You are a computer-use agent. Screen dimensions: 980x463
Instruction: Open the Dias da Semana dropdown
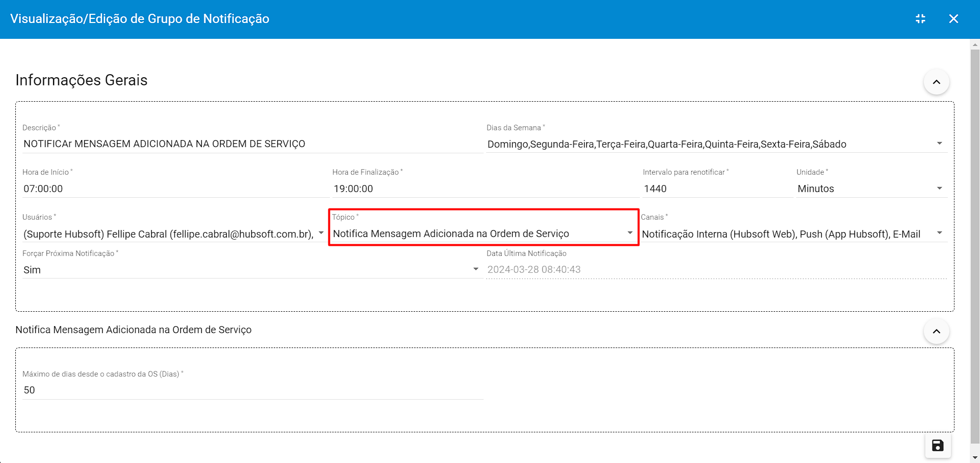coord(716,144)
